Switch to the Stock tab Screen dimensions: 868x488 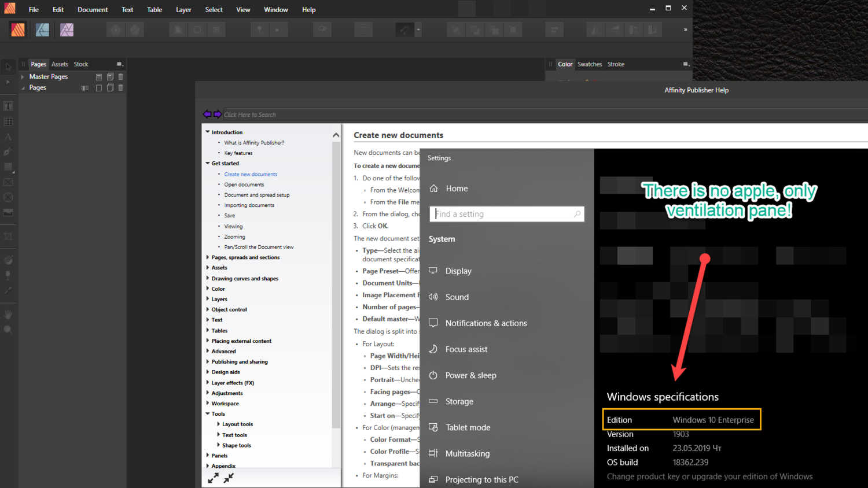81,64
